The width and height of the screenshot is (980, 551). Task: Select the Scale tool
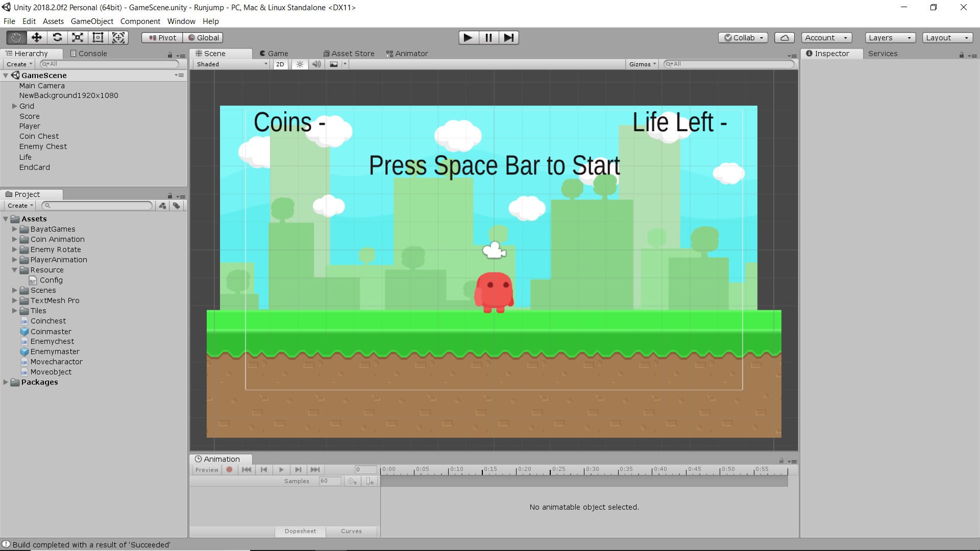(x=78, y=37)
